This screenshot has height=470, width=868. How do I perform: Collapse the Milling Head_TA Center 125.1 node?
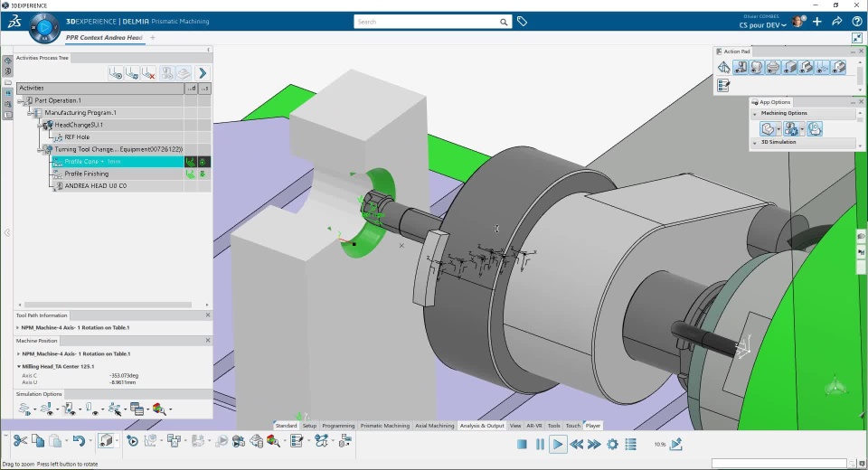(x=18, y=366)
